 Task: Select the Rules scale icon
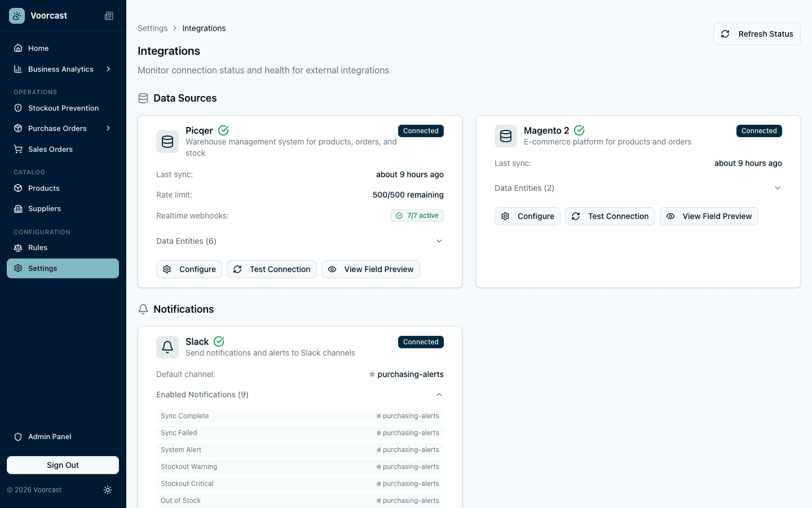17,247
